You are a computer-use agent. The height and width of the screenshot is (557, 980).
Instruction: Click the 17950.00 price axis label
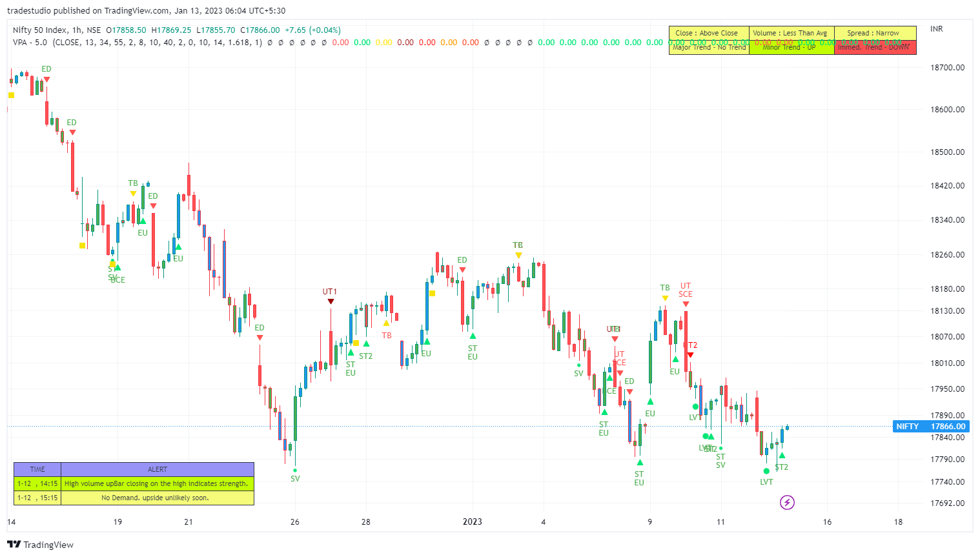947,389
